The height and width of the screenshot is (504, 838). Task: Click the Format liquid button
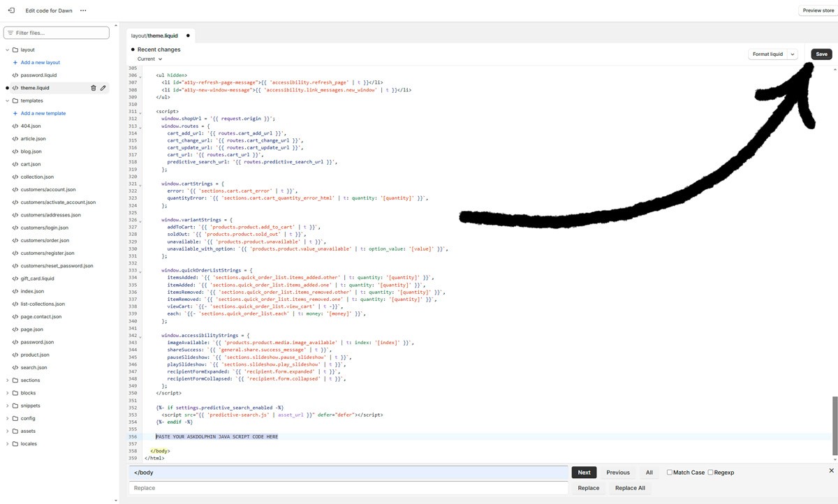pos(767,54)
